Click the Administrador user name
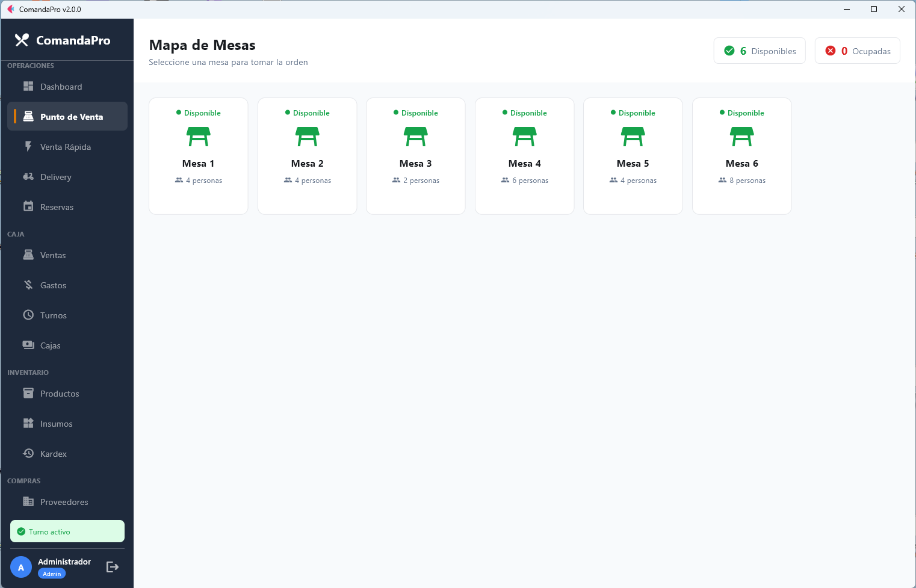 click(x=64, y=562)
